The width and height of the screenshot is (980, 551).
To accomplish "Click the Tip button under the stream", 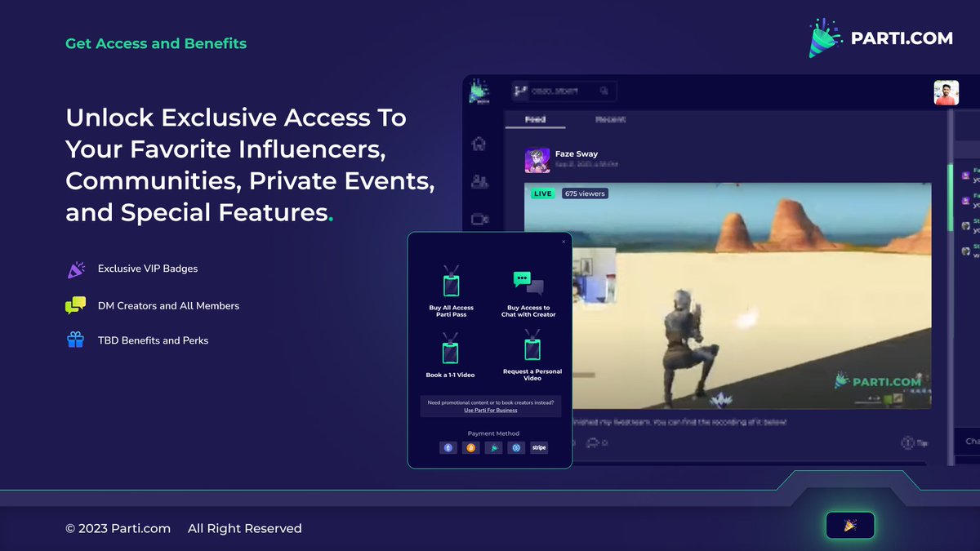I will (x=915, y=442).
